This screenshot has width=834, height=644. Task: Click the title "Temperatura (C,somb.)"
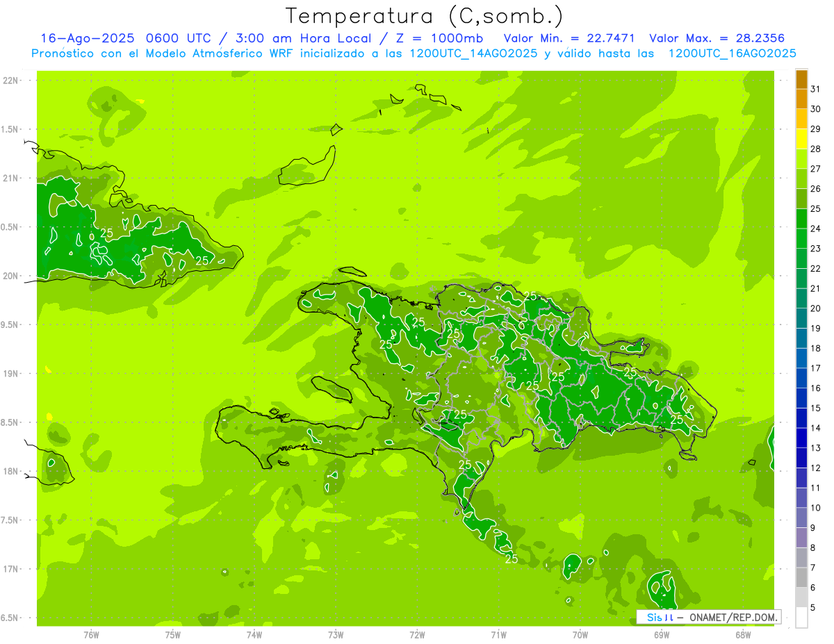click(424, 16)
